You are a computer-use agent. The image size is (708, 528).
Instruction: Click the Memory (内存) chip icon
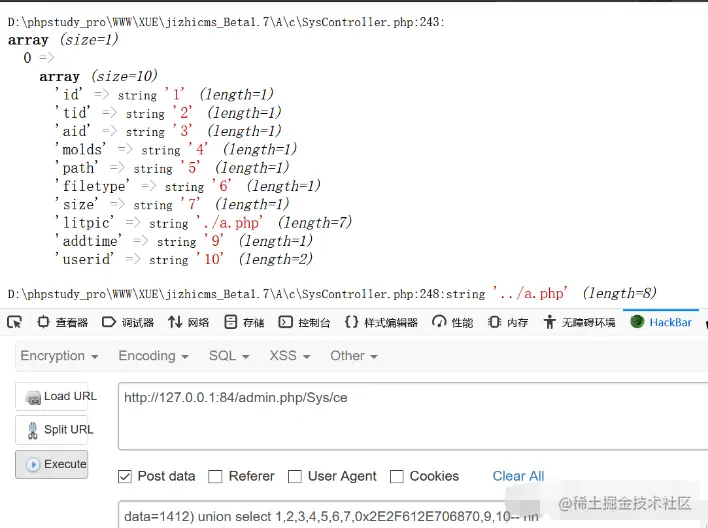(494, 322)
